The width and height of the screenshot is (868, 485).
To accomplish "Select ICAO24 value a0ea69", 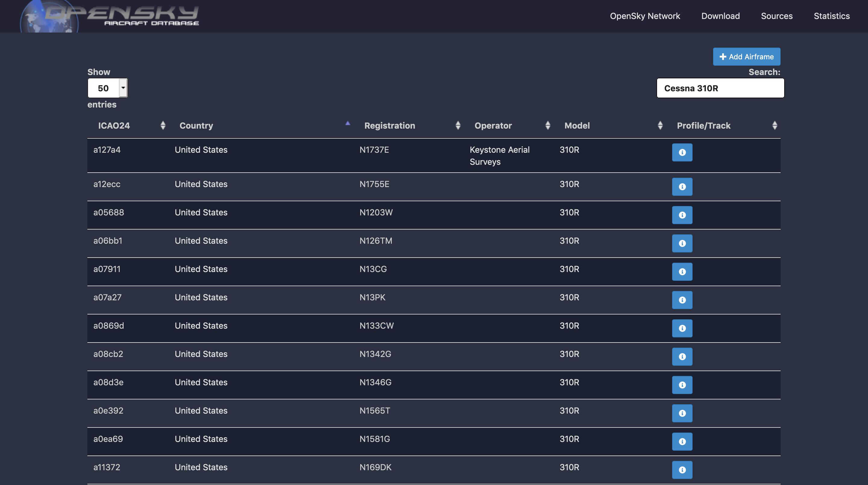I will (108, 439).
